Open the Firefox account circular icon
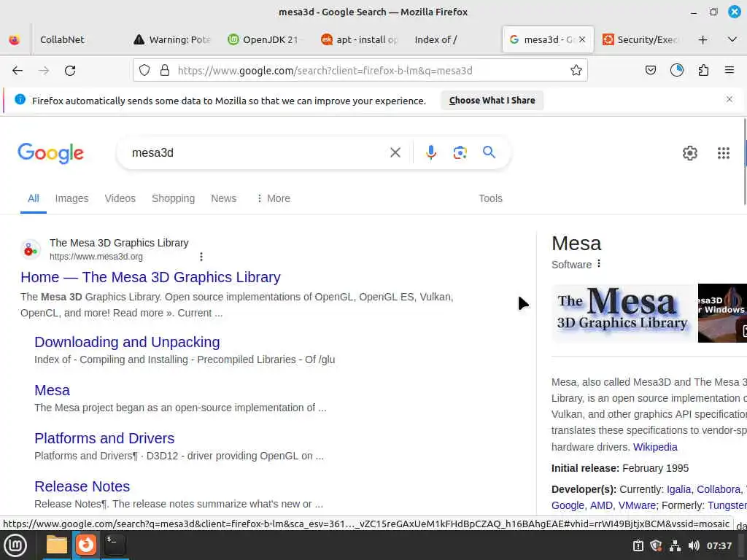This screenshot has height=560, width=747. (676, 71)
